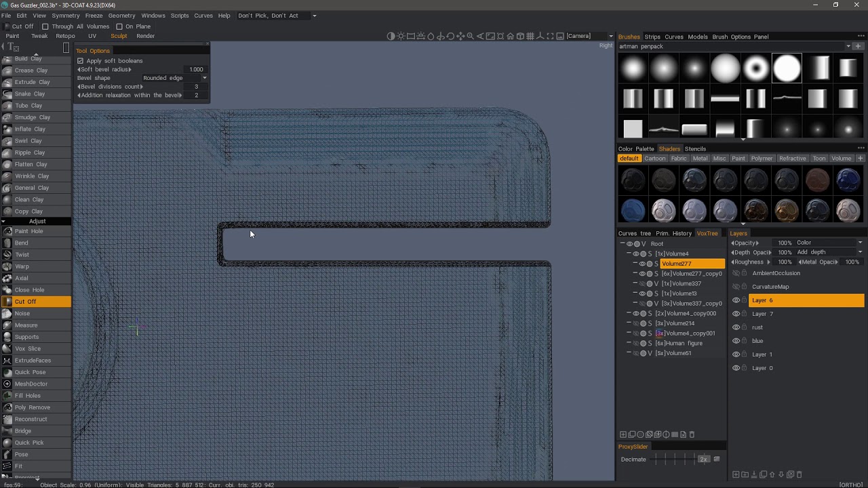Select the dark blue shader sphere thumbnail
The width and height of the screenshot is (868, 488).
coord(848,180)
